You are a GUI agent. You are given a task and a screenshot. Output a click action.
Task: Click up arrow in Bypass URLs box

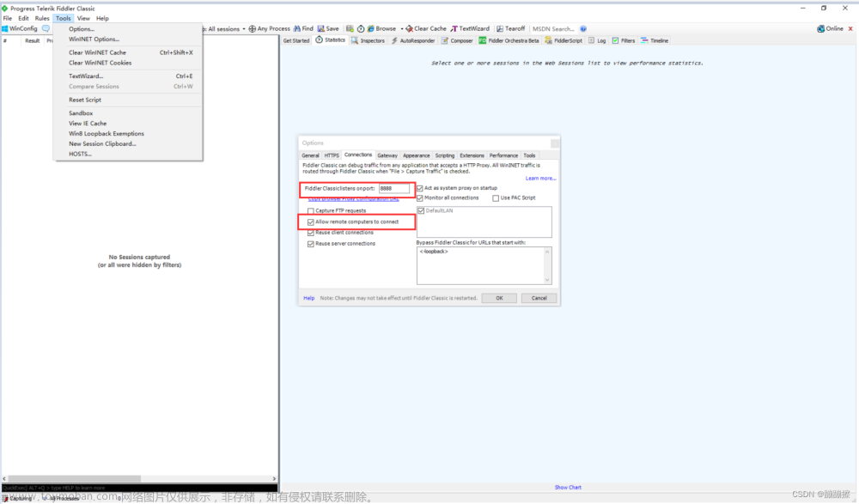point(546,252)
